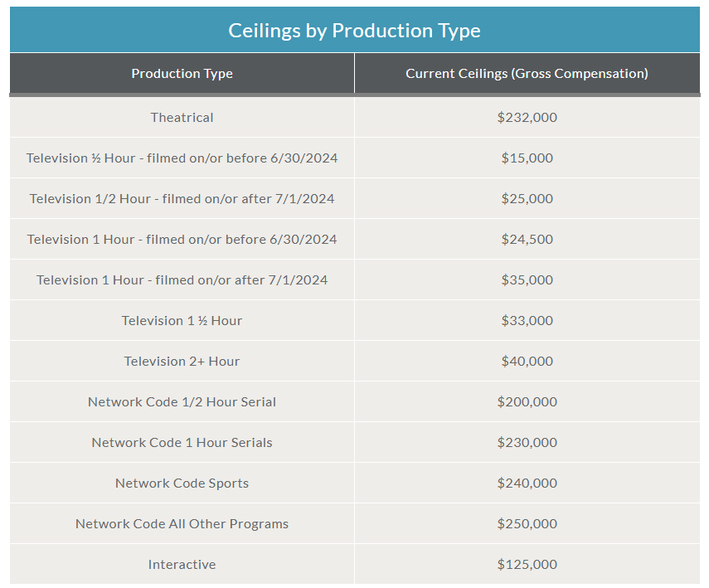The height and width of the screenshot is (588, 709).
Task: Click the $240,000 ceiling value
Action: (527, 484)
